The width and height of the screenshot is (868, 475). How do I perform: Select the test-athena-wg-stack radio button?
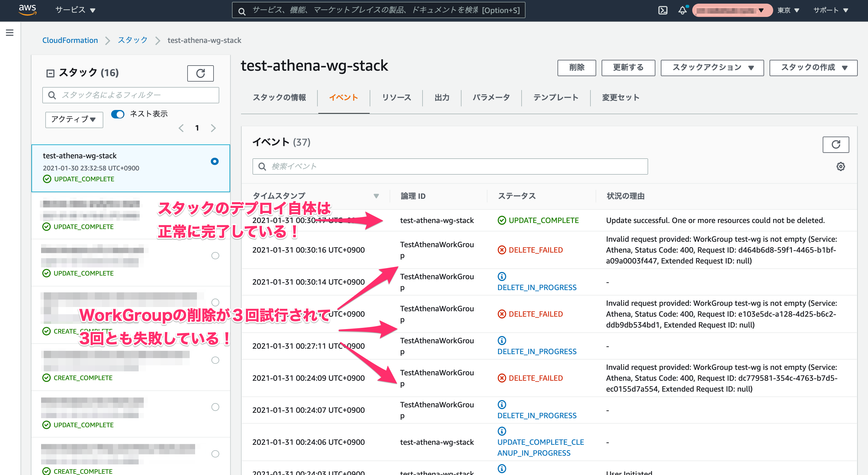click(x=215, y=161)
